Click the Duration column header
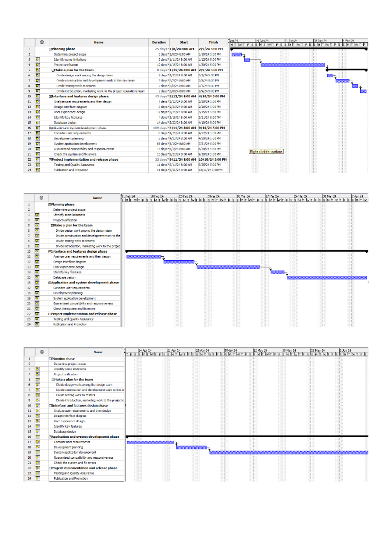392x554 pixels. (x=159, y=42)
